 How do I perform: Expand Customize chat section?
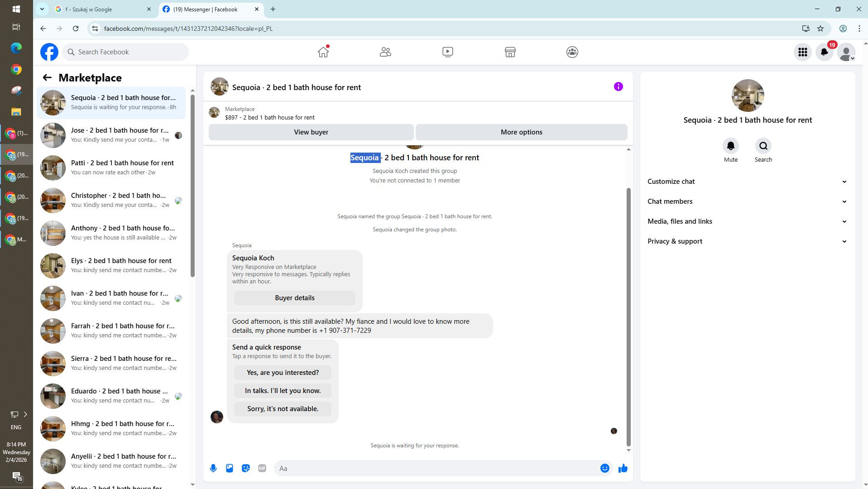pos(747,182)
